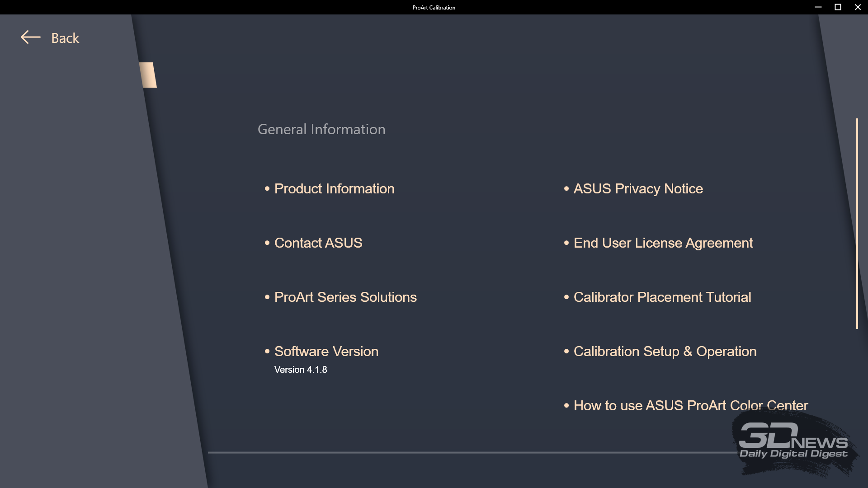Viewport: 868px width, 488px height.
Task: Open ProArt Series Solutions
Action: (345, 297)
